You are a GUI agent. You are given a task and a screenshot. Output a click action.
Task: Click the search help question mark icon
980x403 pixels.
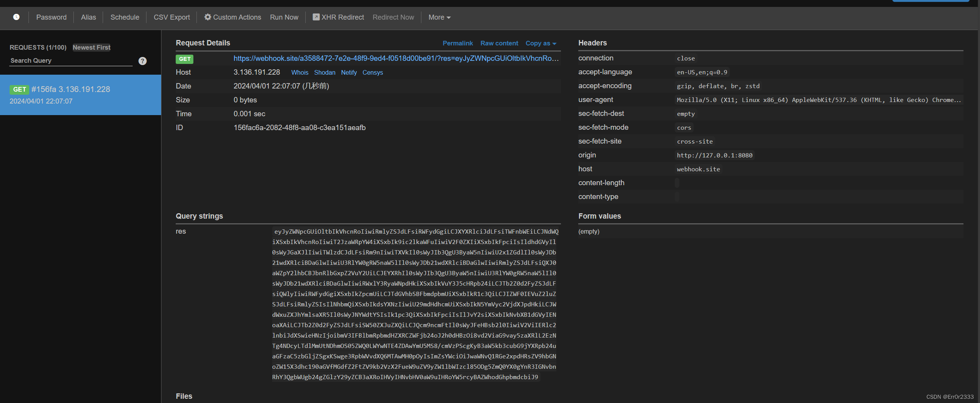click(x=142, y=60)
